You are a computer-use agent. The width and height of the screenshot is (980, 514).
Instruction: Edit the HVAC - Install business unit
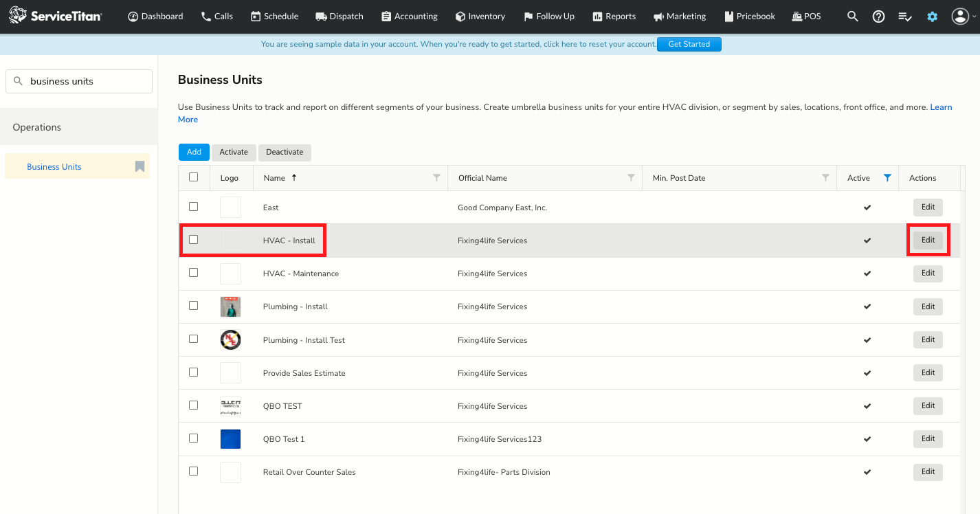tap(928, 240)
